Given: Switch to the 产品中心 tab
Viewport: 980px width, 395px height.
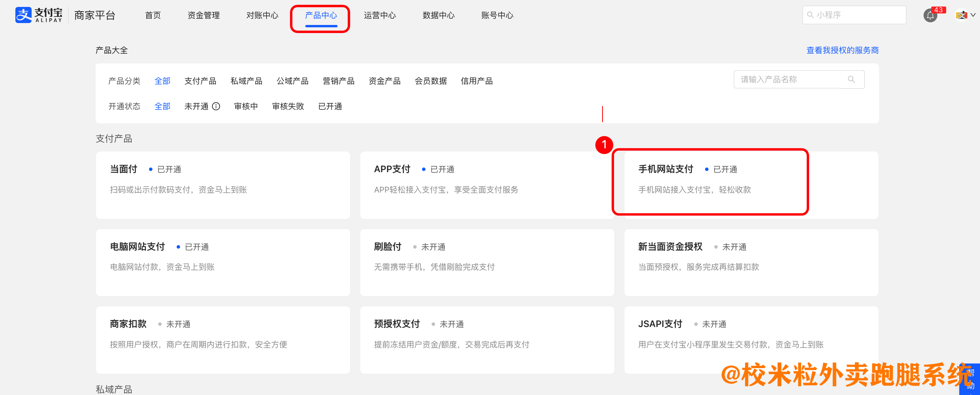Looking at the screenshot, I should 321,15.
